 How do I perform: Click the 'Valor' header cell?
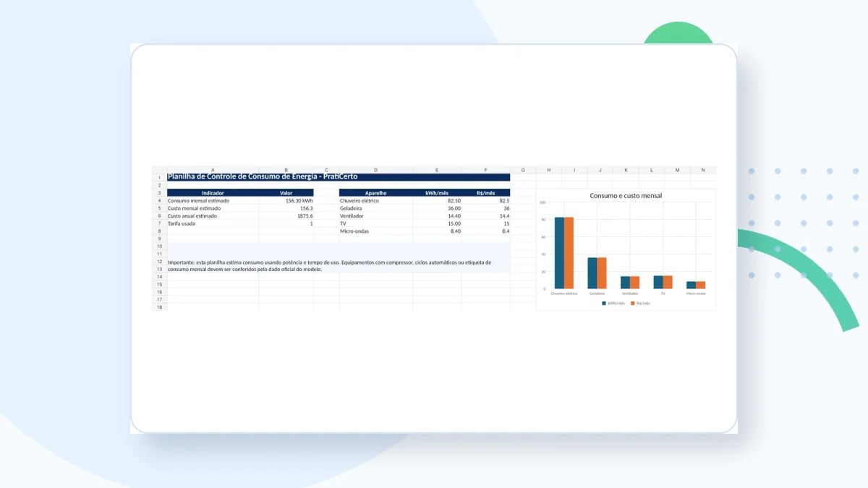tap(286, 193)
